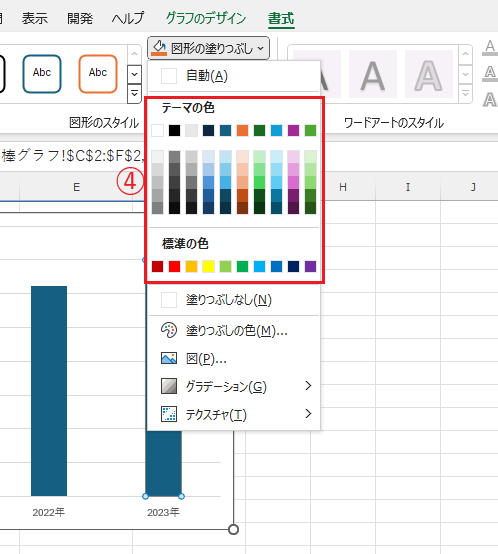Pick the purple standard color

(x=310, y=266)
